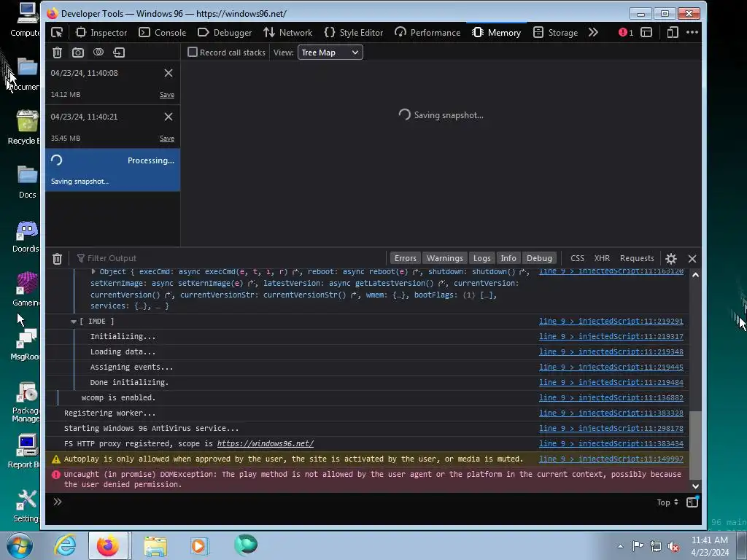Open the Windows Start button

[20, 545]
